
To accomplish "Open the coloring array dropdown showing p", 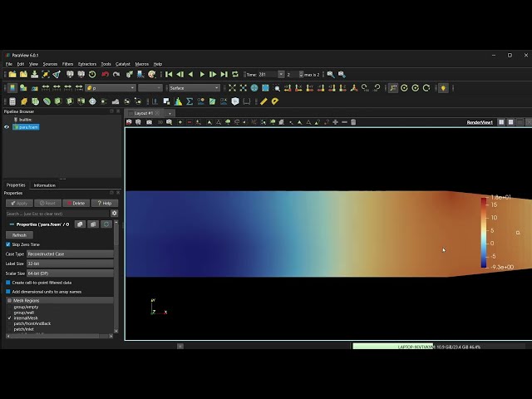I will point(111,88).
